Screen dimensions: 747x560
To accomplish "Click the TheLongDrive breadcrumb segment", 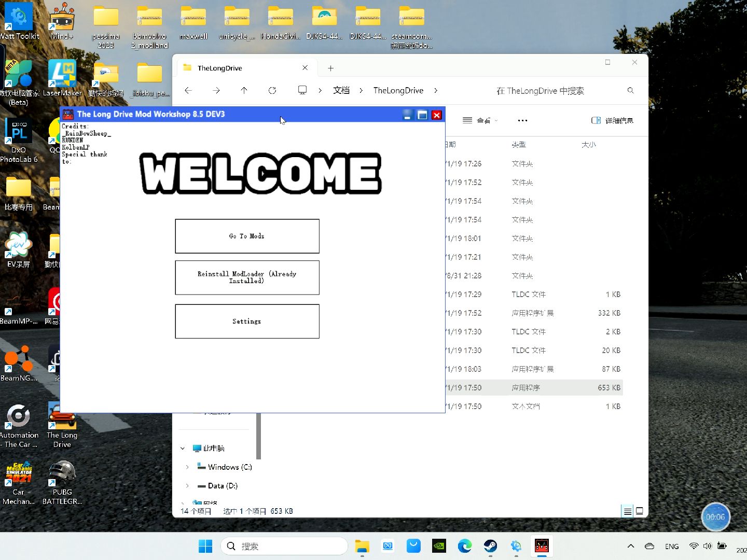I will pos(398,90).
